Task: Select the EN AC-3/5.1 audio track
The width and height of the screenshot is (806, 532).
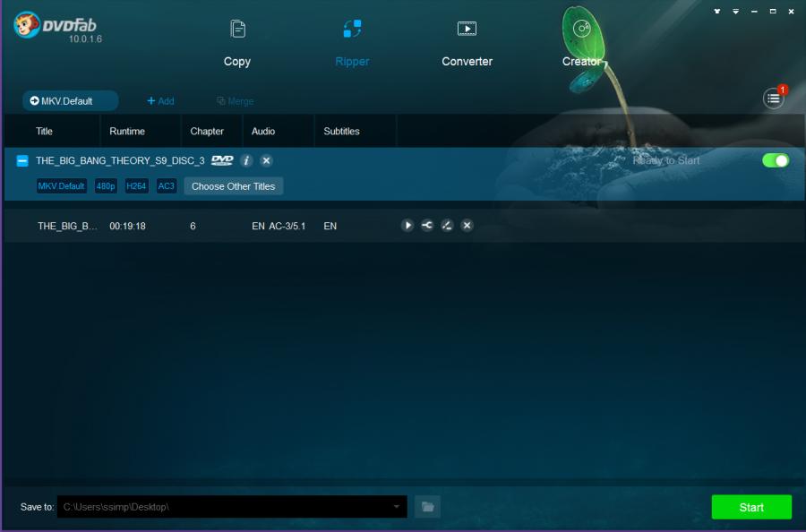Action: point(279,227)
